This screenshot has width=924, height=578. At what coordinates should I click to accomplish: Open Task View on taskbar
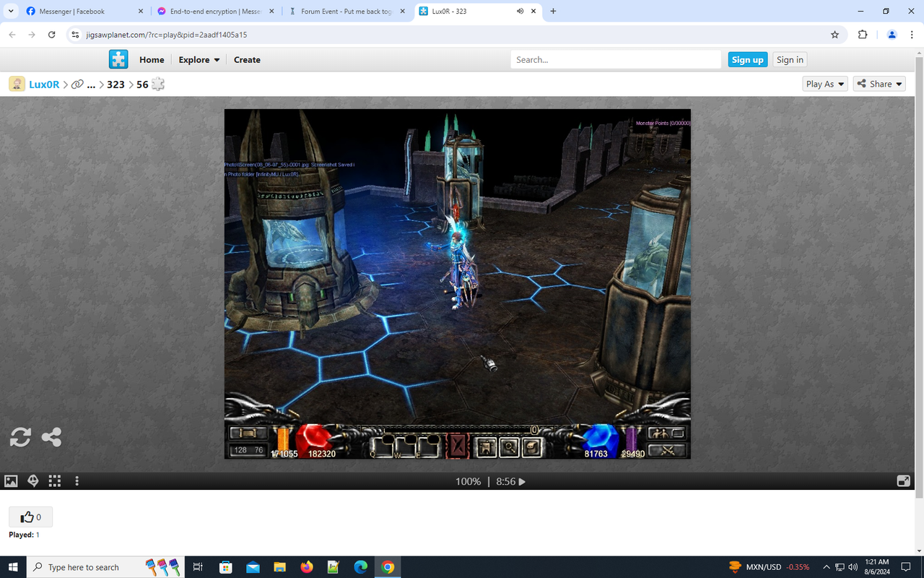pos(198,567)
